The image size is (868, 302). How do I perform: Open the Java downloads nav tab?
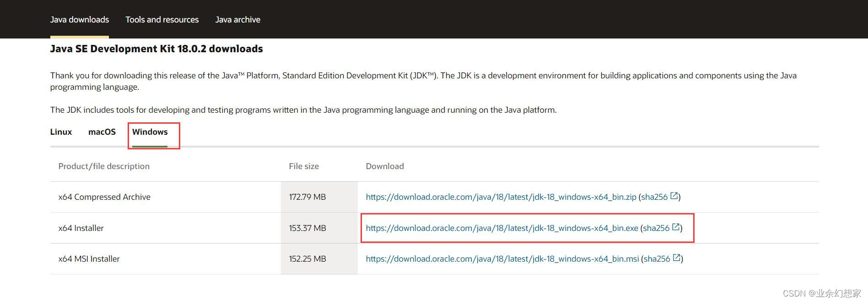(80, 20)
